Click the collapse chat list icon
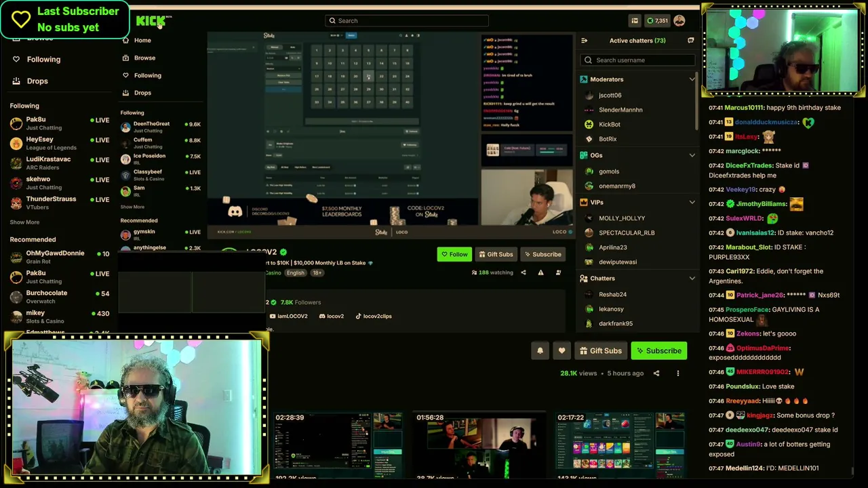This screenshot has height=488, width=868. click(584, 41)
